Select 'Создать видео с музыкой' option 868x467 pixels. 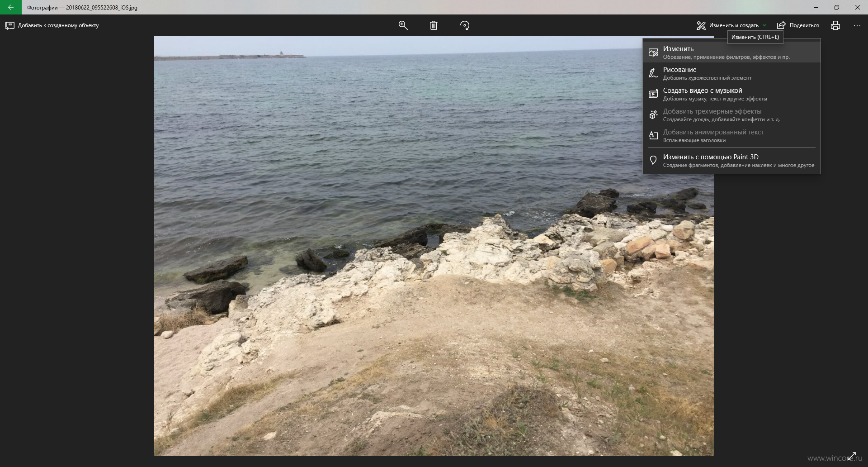pyautogui.click(x=731, y=94)
